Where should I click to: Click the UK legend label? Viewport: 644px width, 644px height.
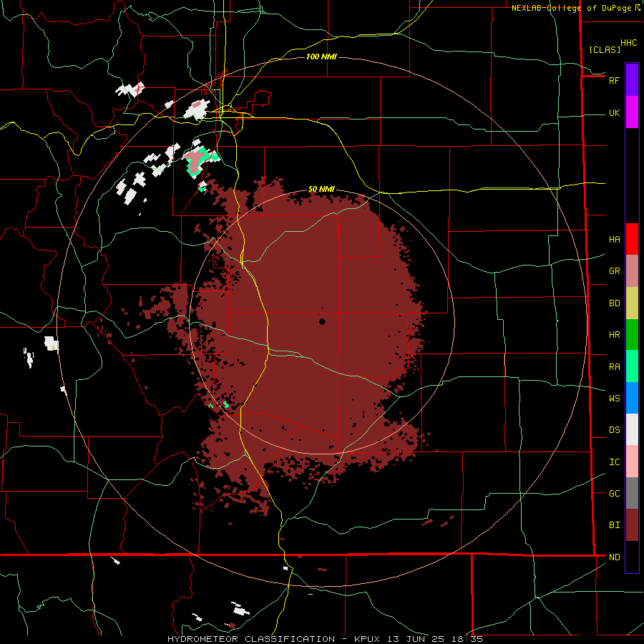tap(614, 112)
